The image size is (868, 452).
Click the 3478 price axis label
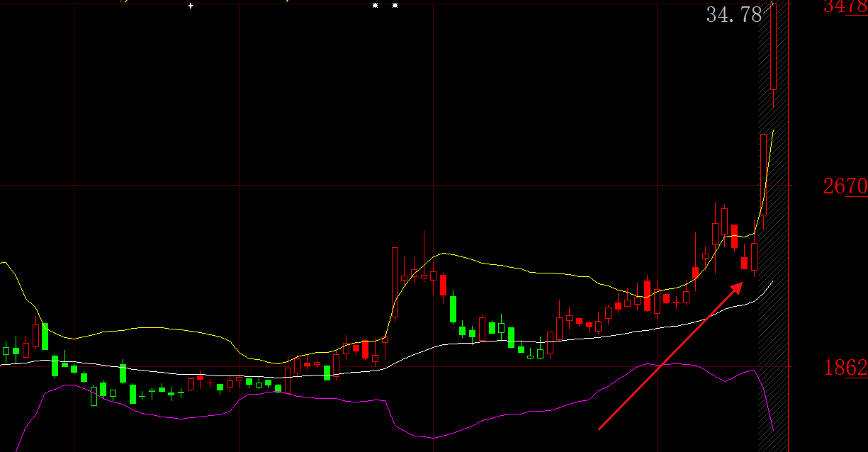pyautogui.click(x=845, y=7)
